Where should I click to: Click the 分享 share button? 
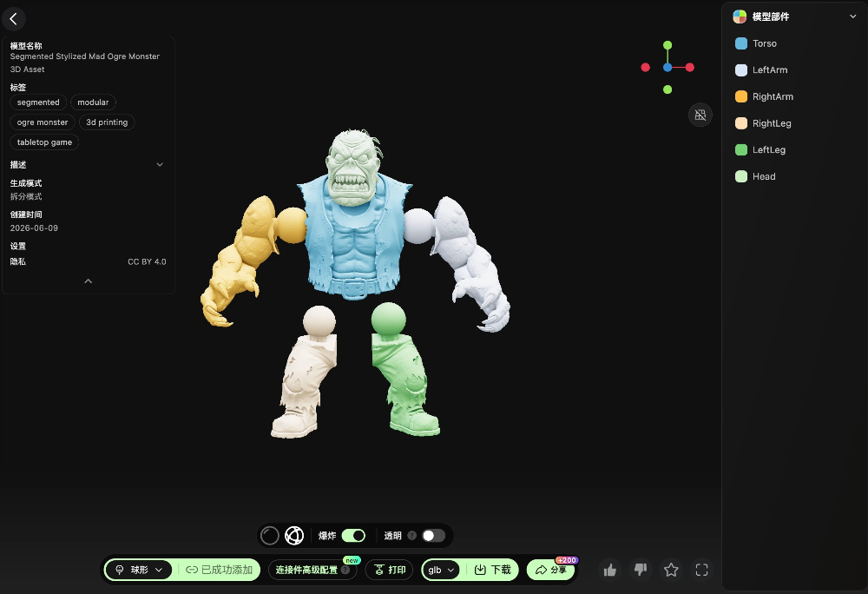tap(551, 570)
